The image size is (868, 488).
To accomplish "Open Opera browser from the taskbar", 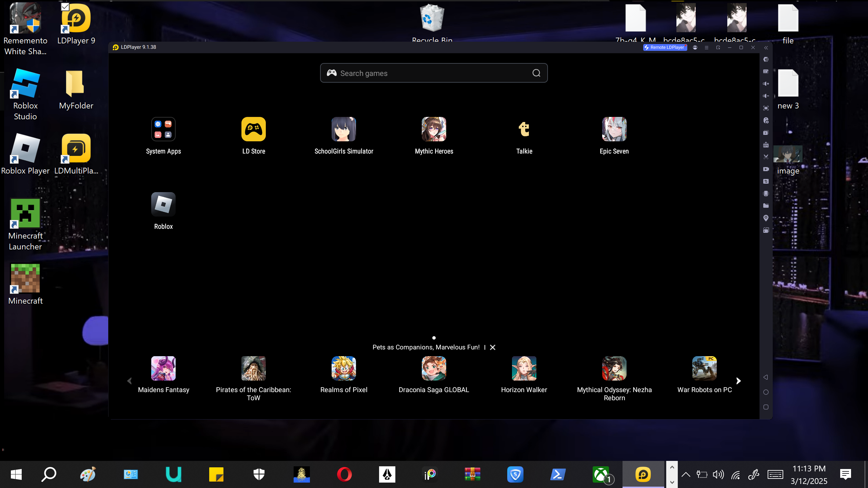I will coord(344,474).
